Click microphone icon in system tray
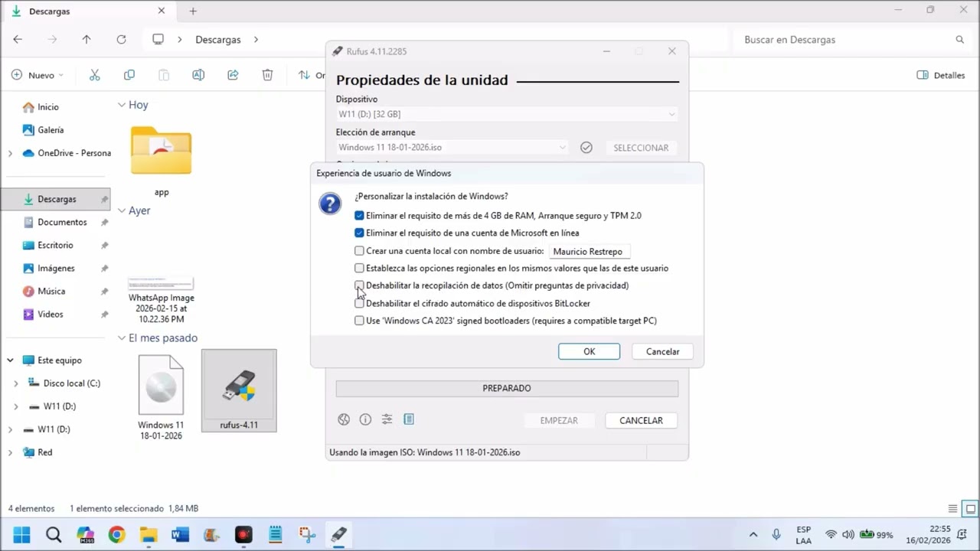Image resolution: width=980 pixels, height=551 pixels. (776, 534)
